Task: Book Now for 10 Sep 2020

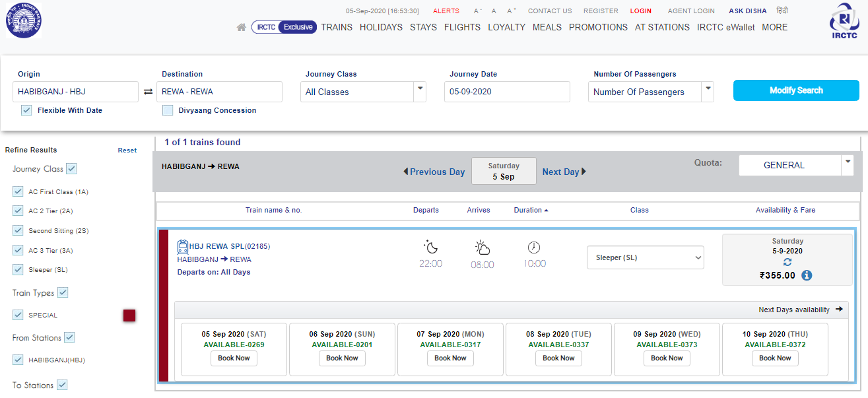Action: (775, 358)
